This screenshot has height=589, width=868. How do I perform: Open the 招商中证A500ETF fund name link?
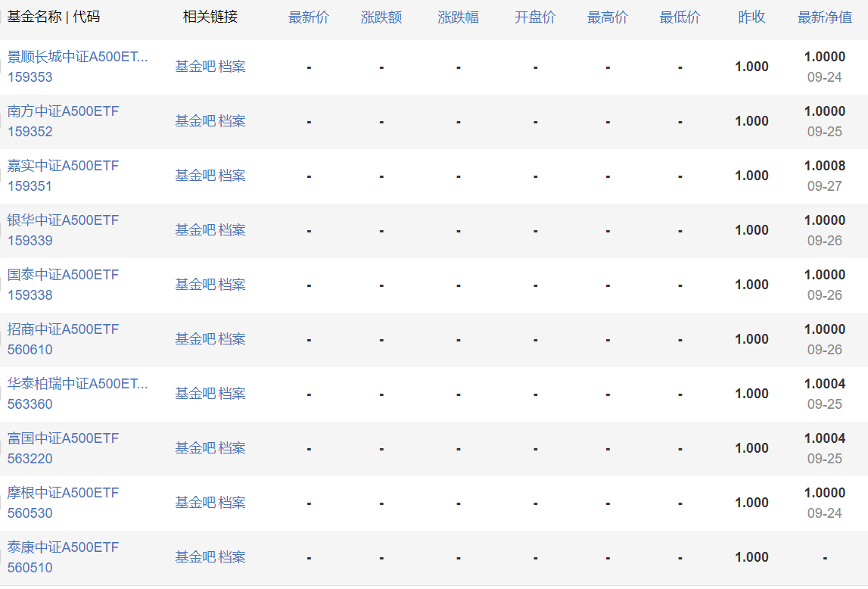coord(63,329)
